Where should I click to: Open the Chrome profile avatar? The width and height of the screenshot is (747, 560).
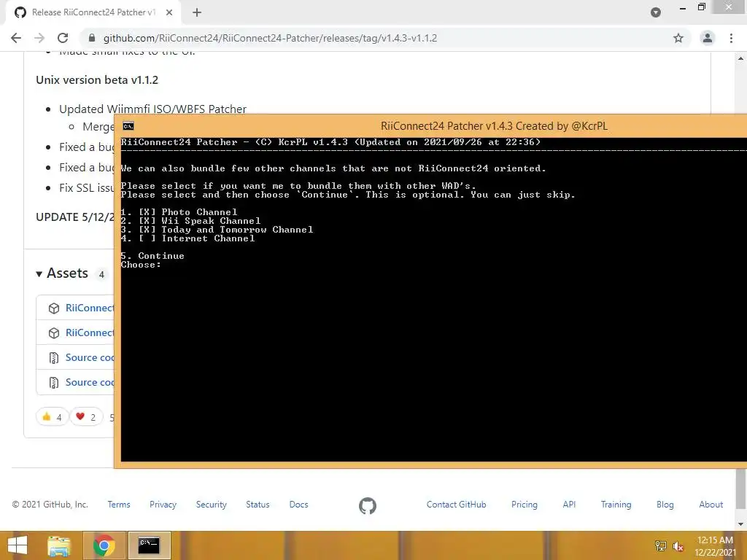[708, 38]
